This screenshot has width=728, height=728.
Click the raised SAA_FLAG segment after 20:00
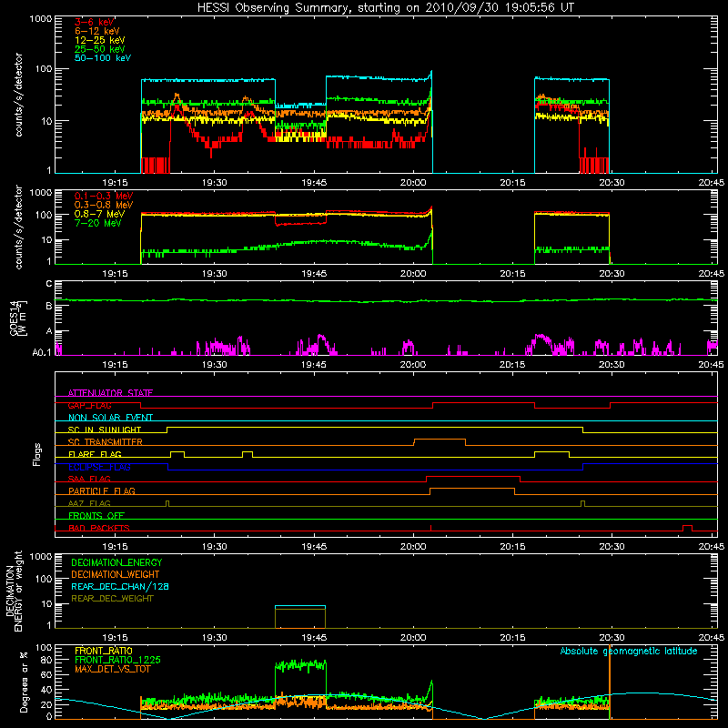tap(473, 479)
